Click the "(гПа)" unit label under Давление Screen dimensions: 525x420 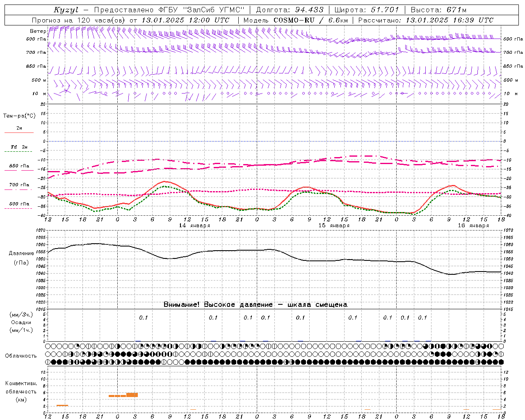click(x=21, y=263)
